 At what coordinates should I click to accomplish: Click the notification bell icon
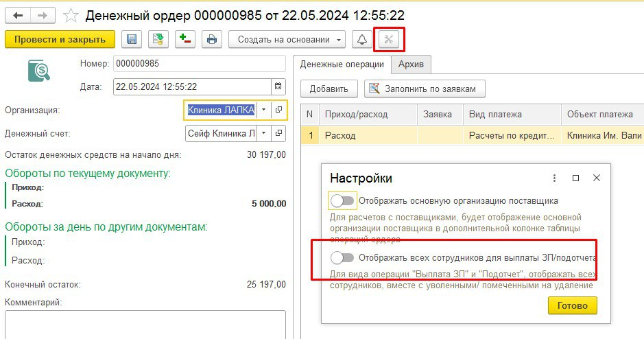[x=361, y=39]
